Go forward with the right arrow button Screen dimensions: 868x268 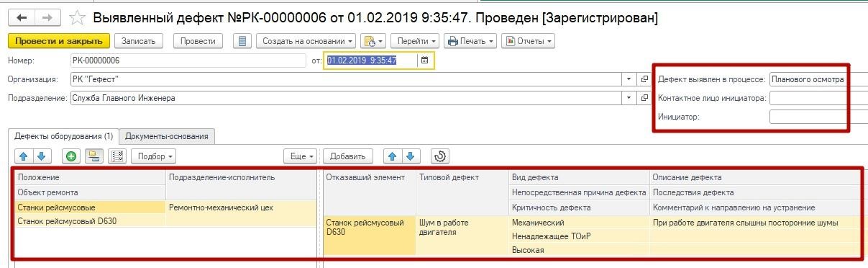(47, 17)
